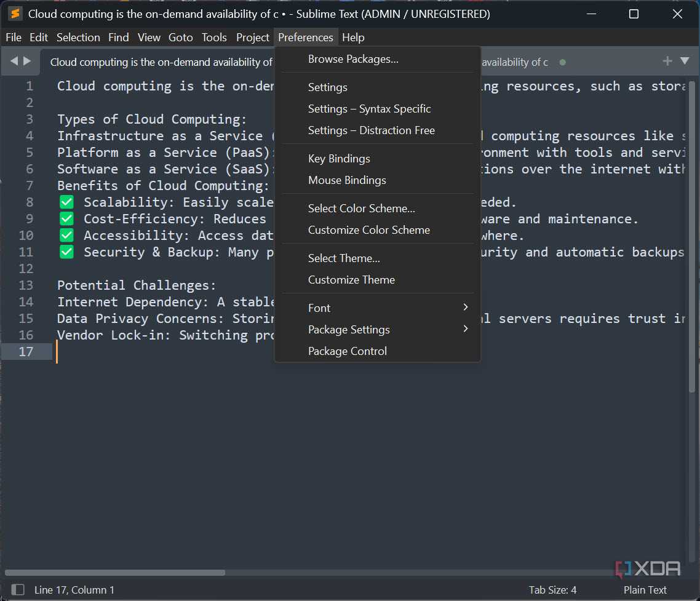Screen dimensions: 700x601
Task: Open the View menu
Action: (x=149, y=38)
